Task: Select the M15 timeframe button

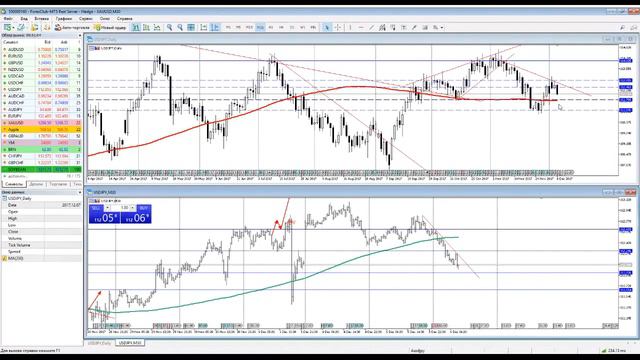Action: [x=249, y=27]
